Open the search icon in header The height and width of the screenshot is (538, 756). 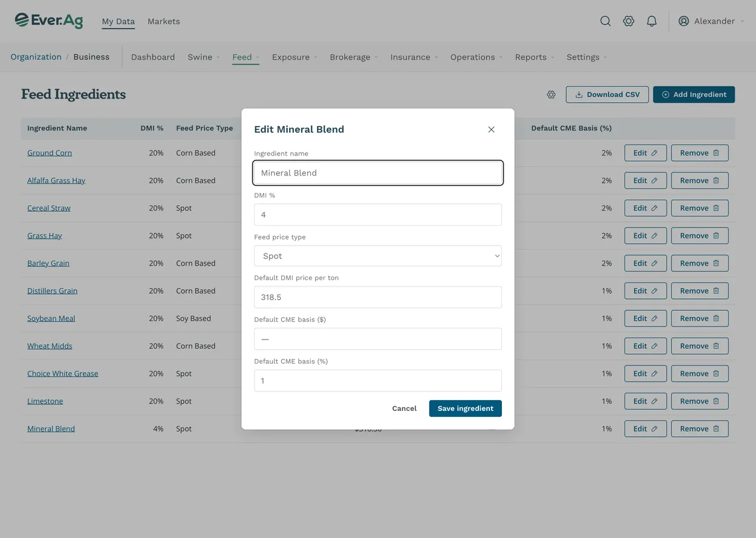click(x=605, y=21)
